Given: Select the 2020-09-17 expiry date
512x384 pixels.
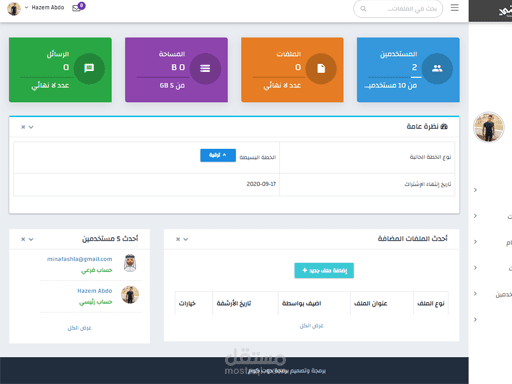Looking at the screenshot, I should point(261,184).
